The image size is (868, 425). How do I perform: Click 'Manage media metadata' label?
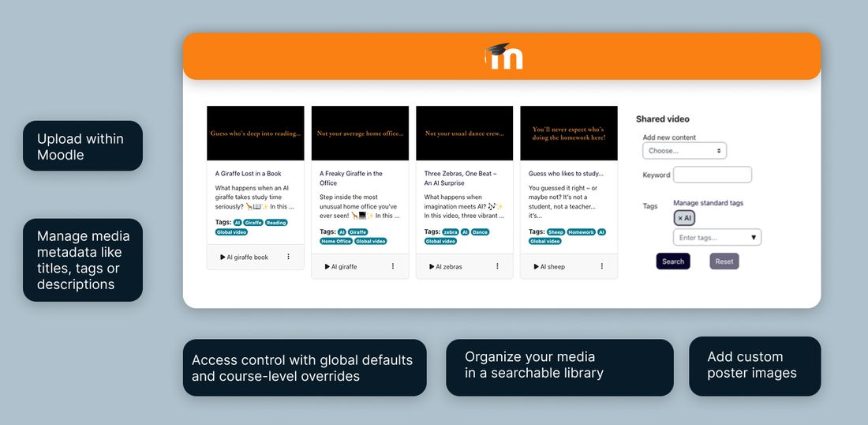click(x=83, y=260)
